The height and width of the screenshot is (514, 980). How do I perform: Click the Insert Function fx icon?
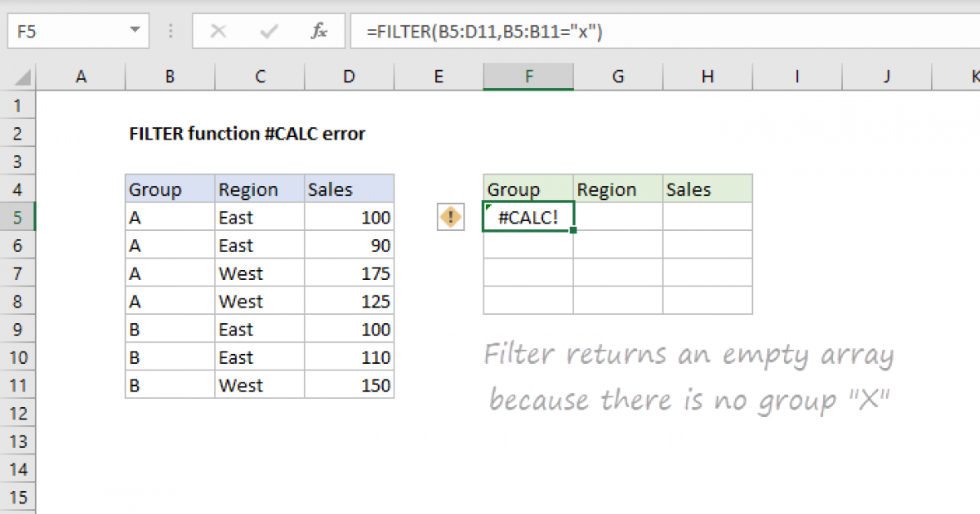click(x=319, y=32)
